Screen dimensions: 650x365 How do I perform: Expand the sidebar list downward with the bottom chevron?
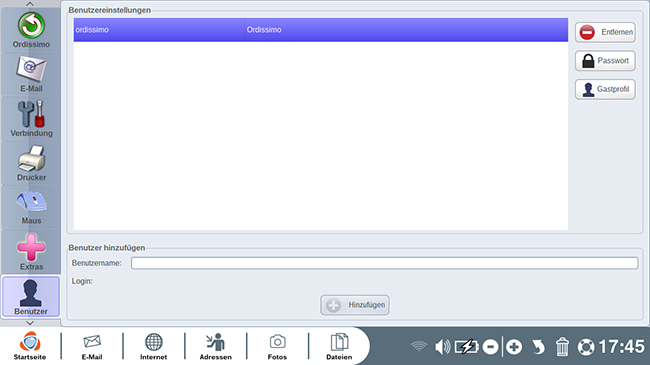(30, 323)
